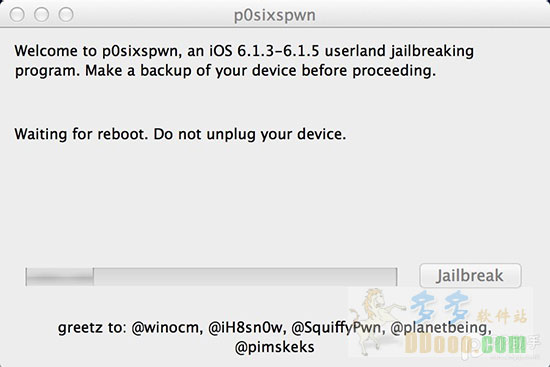Viewport: 550px width, 367px height.
Task: Click the Jailbreak button
Action: [x=470, y=276]
